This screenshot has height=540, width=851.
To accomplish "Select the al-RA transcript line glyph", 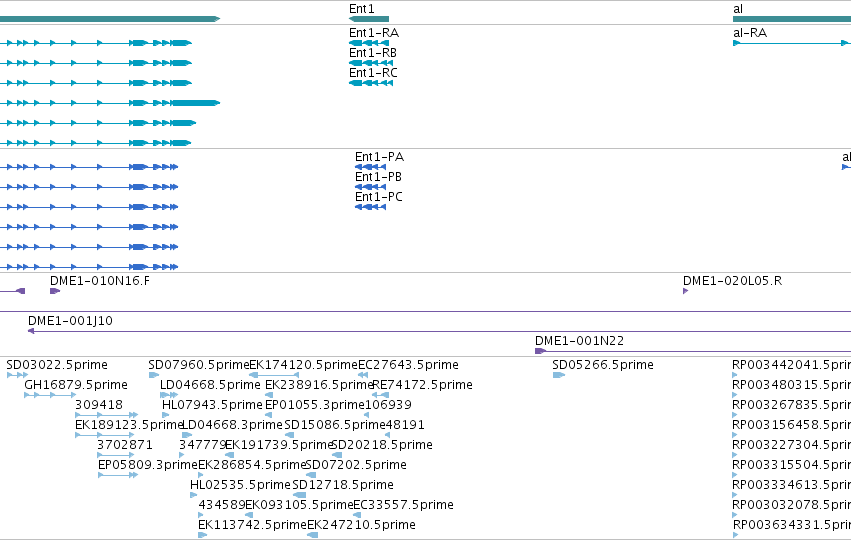I will (791, 43).
